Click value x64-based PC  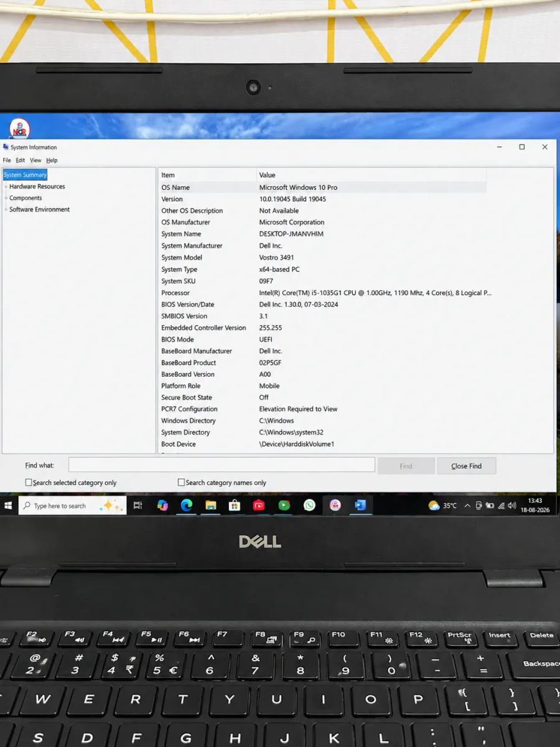point(279,270)
